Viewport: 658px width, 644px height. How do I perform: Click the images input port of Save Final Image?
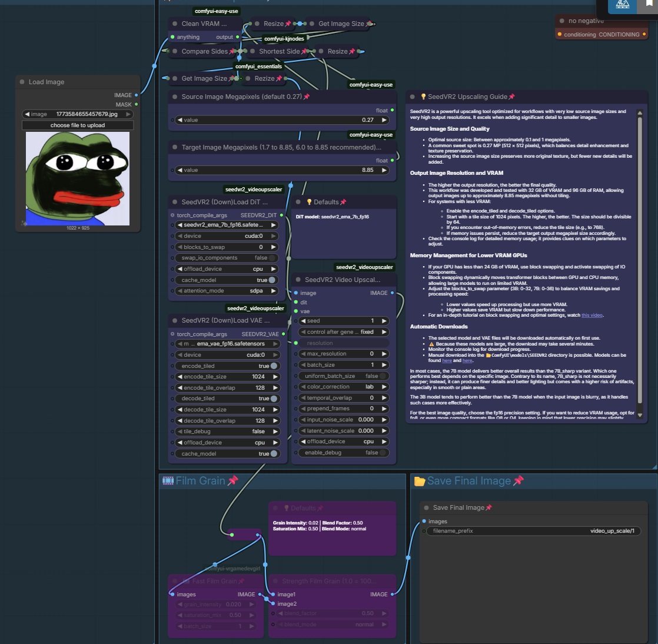point(424,521)
